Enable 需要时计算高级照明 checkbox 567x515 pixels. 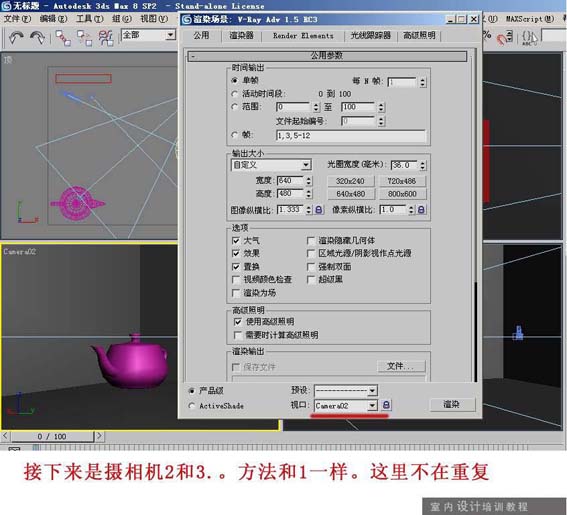pyautogui.click(x=238, y=335)
